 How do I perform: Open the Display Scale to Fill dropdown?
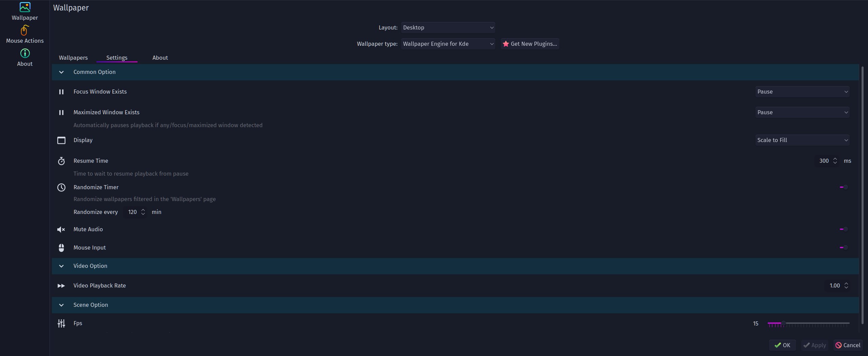[x=802, y=140]
